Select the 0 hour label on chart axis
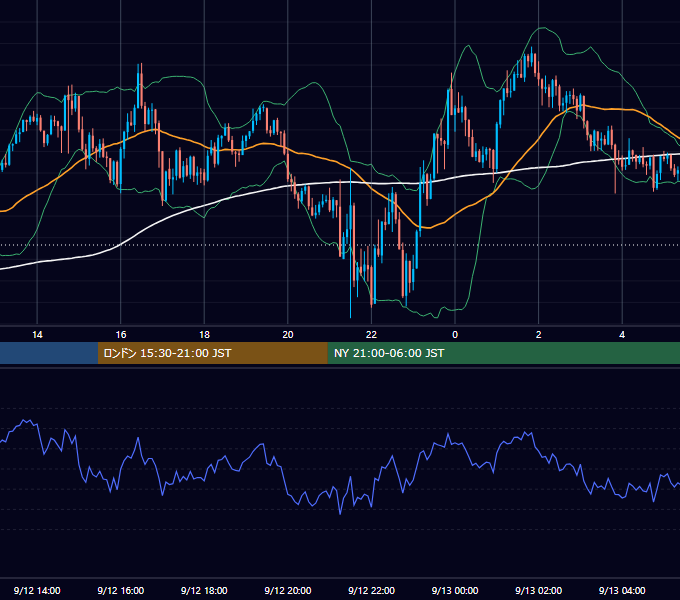The width and height of the screenshot is (680, 600). point(455,335)
